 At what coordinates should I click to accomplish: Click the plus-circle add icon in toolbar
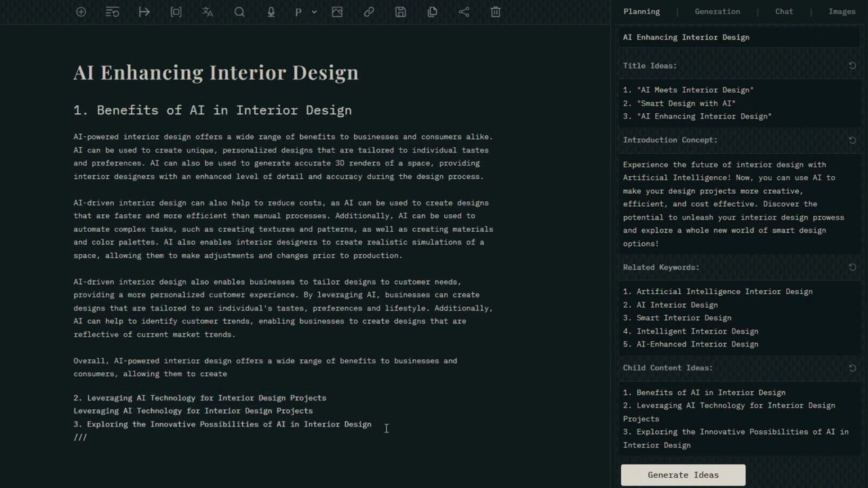(81, 12)
